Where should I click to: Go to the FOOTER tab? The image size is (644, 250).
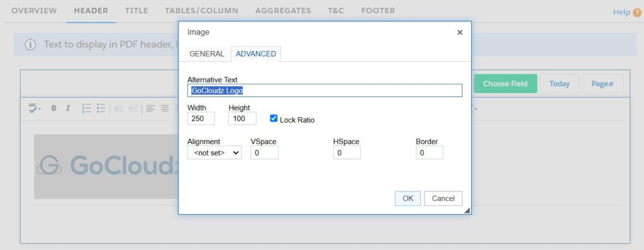[x=378, y=11]
